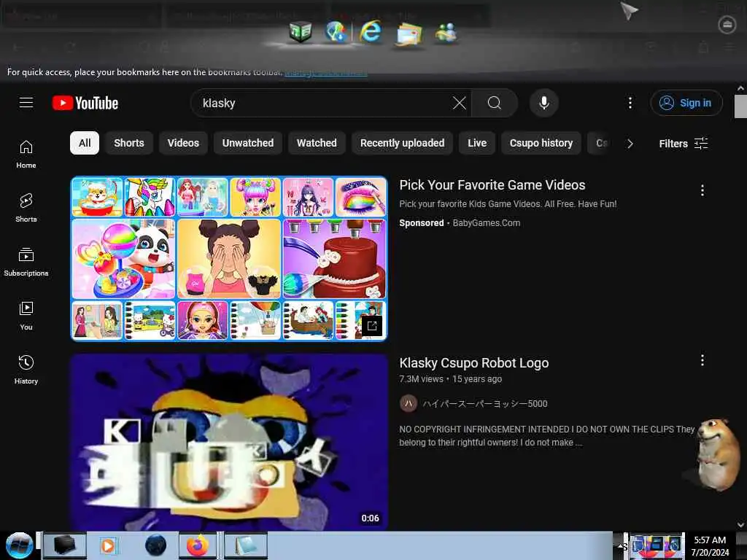Open Shorts in the sidebar
This screenshot has width=747, height=560.
point(26,208)
